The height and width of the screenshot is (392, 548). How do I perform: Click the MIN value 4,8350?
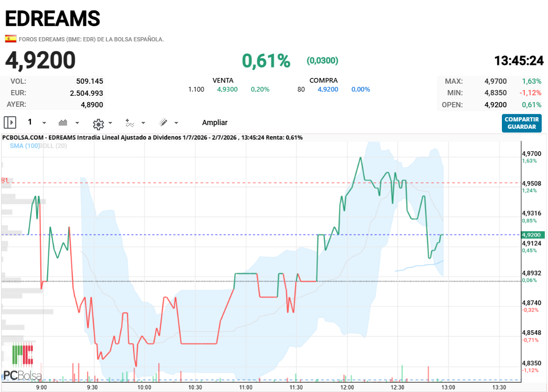(x=496, y=93)
